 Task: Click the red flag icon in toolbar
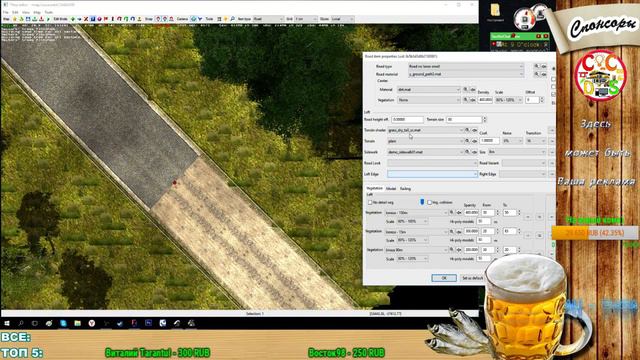106,19
